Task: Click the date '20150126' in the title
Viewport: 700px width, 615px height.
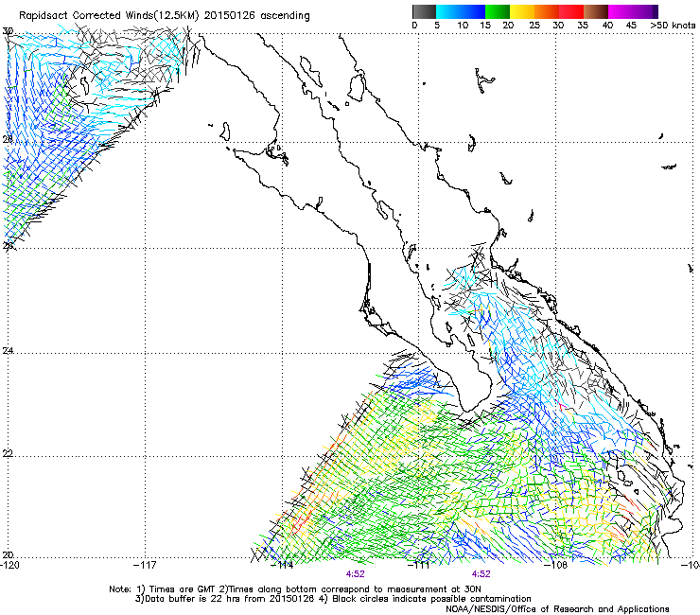Action: 229,15
